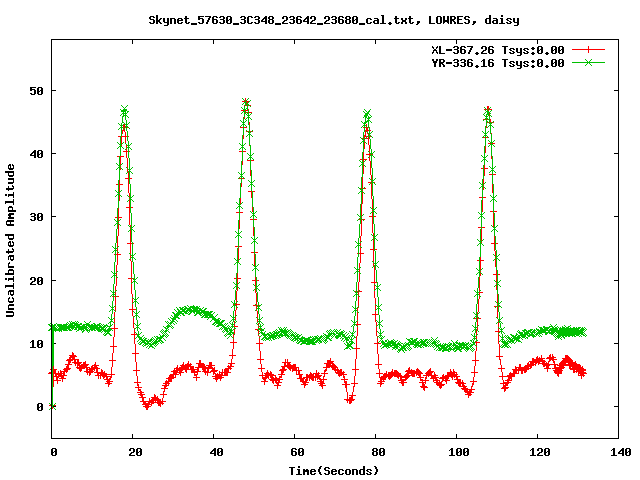The image size is (640, 480).
Task: Click x-axis tick label 60
Action: click(x=297, y=452)
